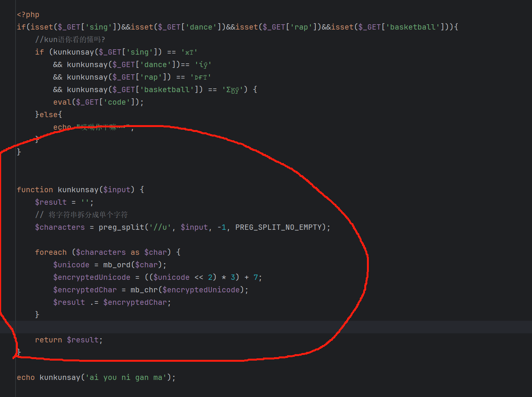Click the $characters variable being assigned
Viewport: 532px width, 397px height.
point(60,228)
